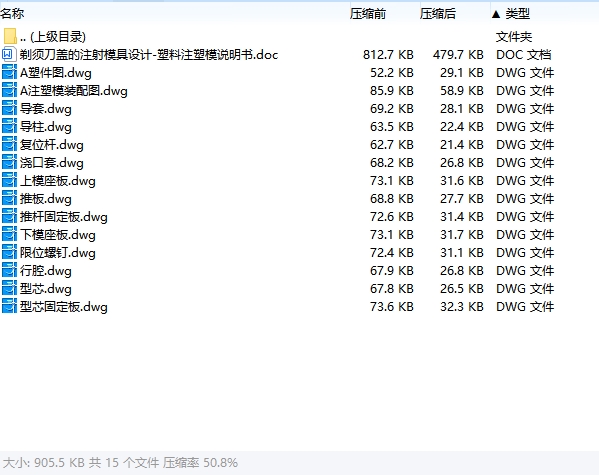Sort by the 压缩前 column header
599x475 pixels.
click(x=367, y=14)
